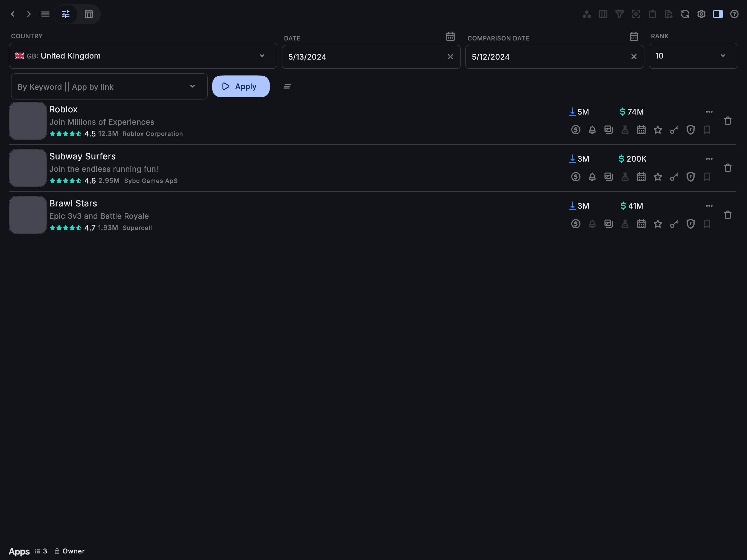This screenshot has height=560, width=747.
Task: Bookmark the Roblox app
Action: (x=707, y=130)
